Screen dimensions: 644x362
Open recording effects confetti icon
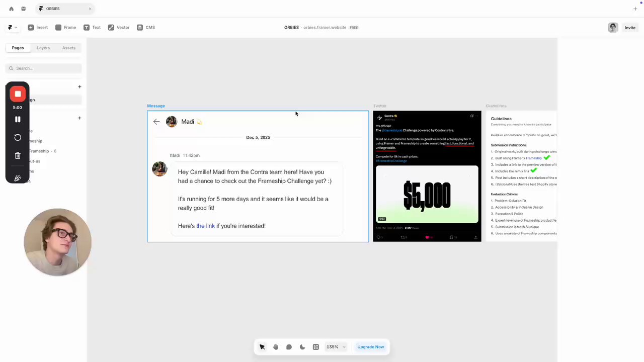point(18,178)
